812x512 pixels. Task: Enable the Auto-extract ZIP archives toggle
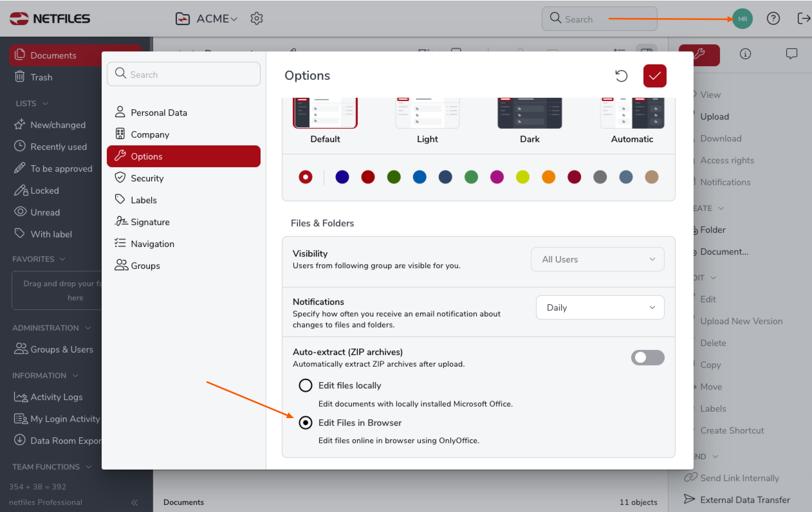tap(647, 358)
